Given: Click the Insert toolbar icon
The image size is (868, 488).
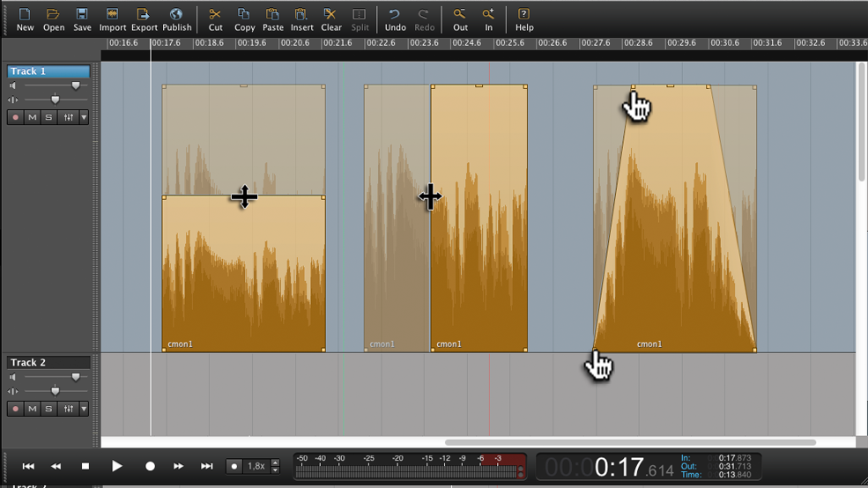Looking at the screenshot, I should pos(301,15).
